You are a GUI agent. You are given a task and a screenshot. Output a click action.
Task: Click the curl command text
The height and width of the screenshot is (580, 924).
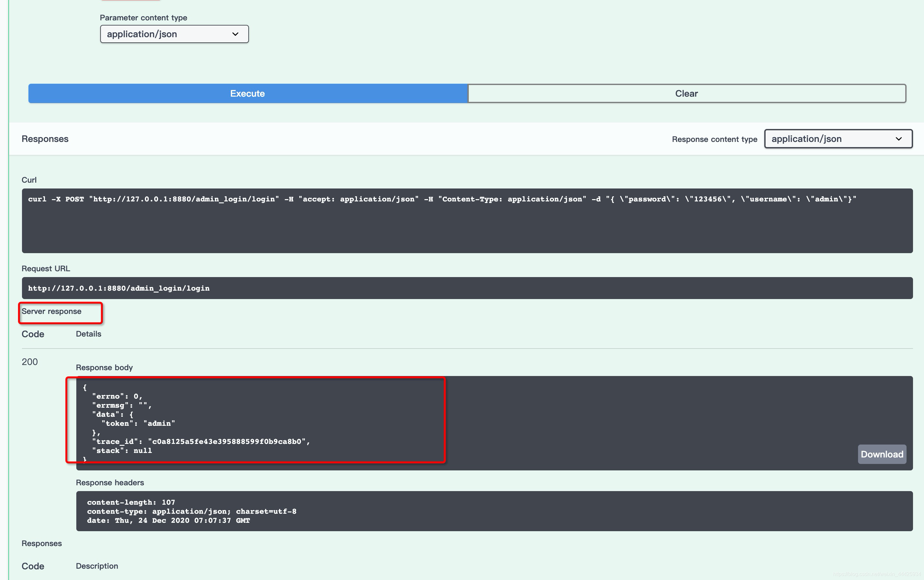pos(442,199)
